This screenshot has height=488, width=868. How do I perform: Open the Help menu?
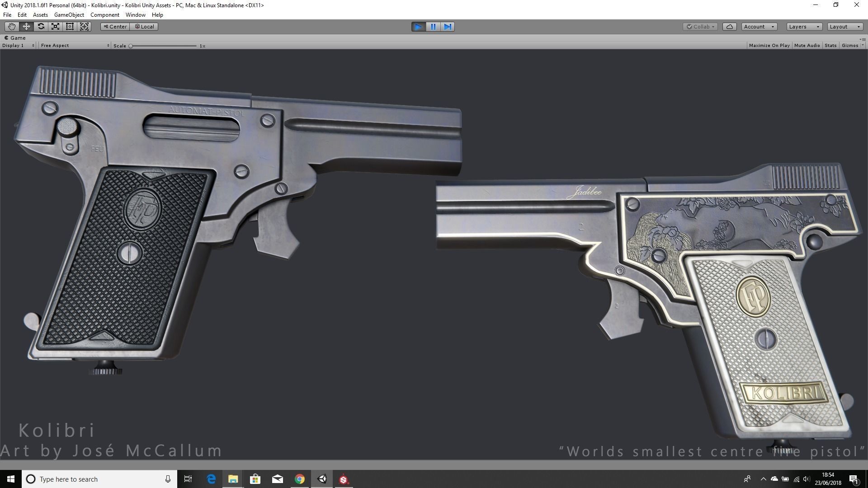(157, 15)
